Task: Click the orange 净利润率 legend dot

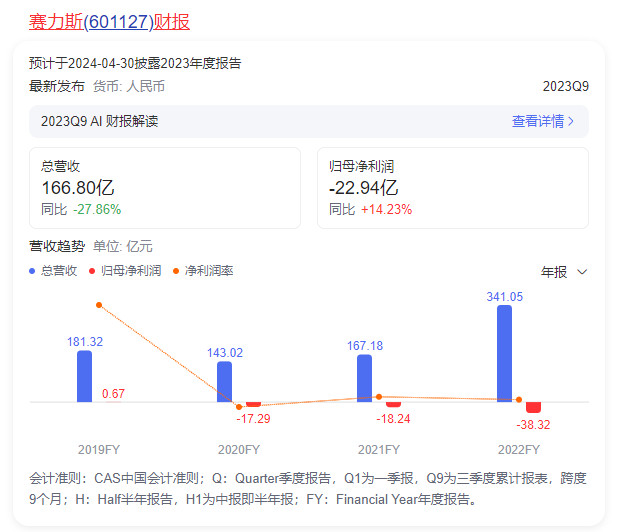Action: coord(176,271)
